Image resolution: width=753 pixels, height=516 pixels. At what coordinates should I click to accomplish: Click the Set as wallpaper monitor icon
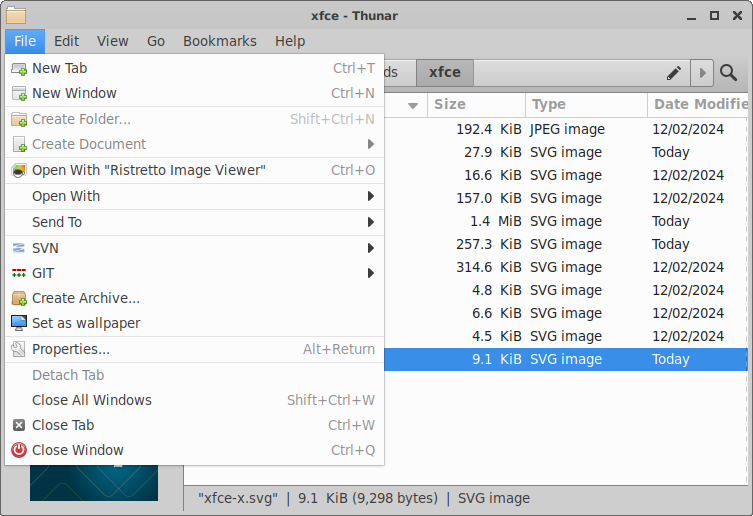(x=19, y=323)
